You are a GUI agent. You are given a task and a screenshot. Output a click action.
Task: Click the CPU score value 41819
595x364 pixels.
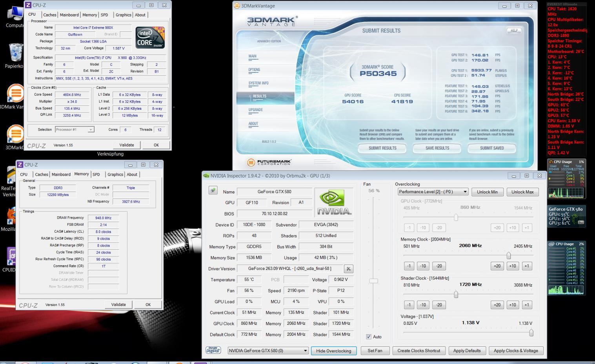point(402,101)
